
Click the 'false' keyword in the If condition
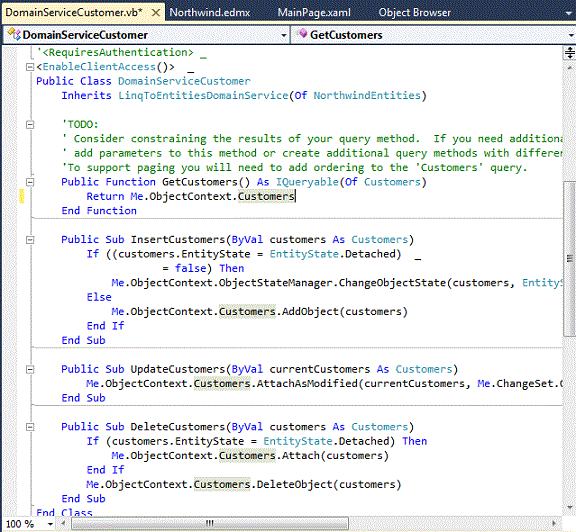190,269
